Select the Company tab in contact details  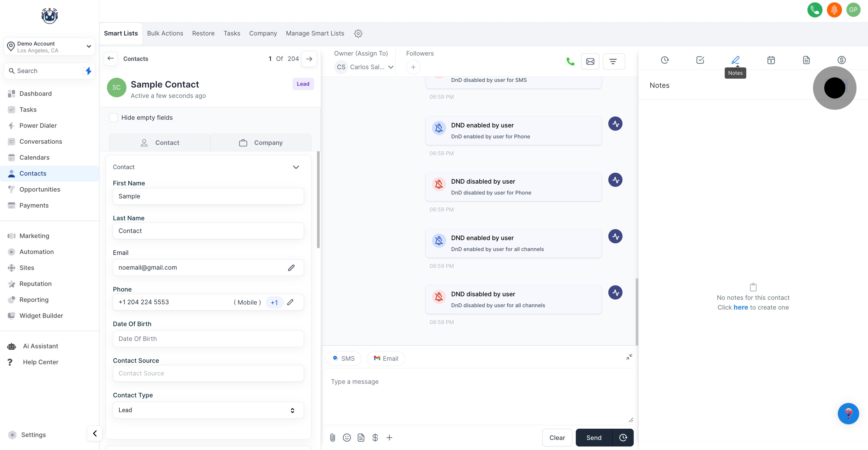[261, 143]
